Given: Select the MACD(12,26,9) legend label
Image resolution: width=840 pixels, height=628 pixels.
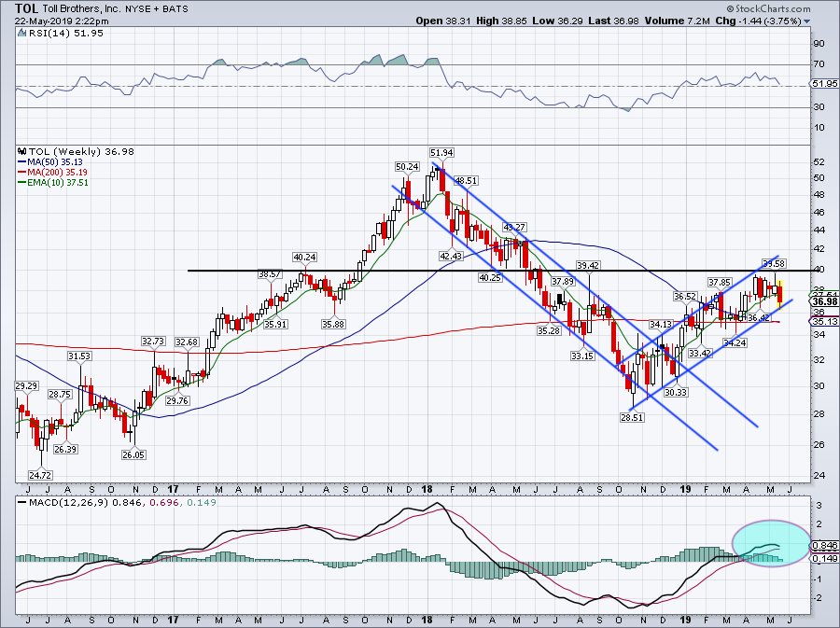Looking at the screenshot, I should click(117, 503).
